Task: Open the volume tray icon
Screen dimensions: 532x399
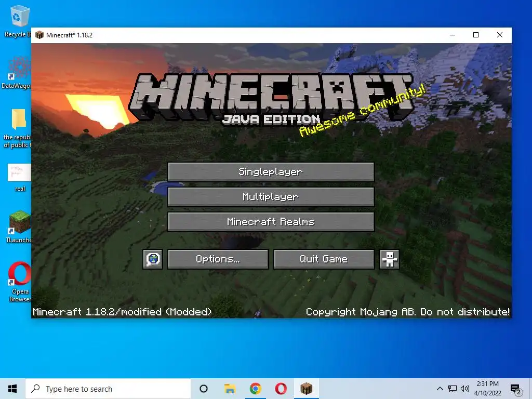Action: pos(465,389)
